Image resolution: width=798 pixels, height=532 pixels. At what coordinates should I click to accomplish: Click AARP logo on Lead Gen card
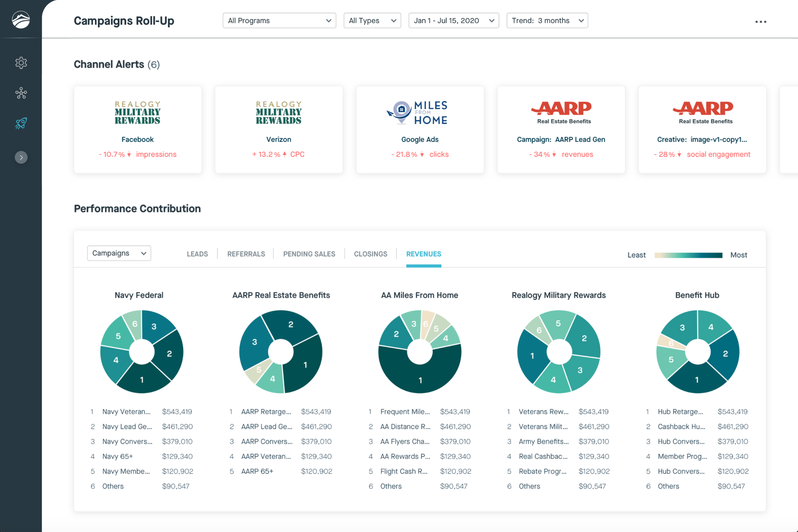click(561, 108)
